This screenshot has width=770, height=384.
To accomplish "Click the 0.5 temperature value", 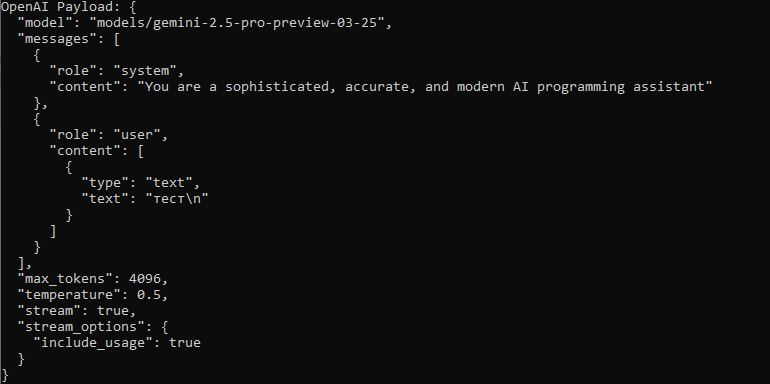I will pos(149,295).
